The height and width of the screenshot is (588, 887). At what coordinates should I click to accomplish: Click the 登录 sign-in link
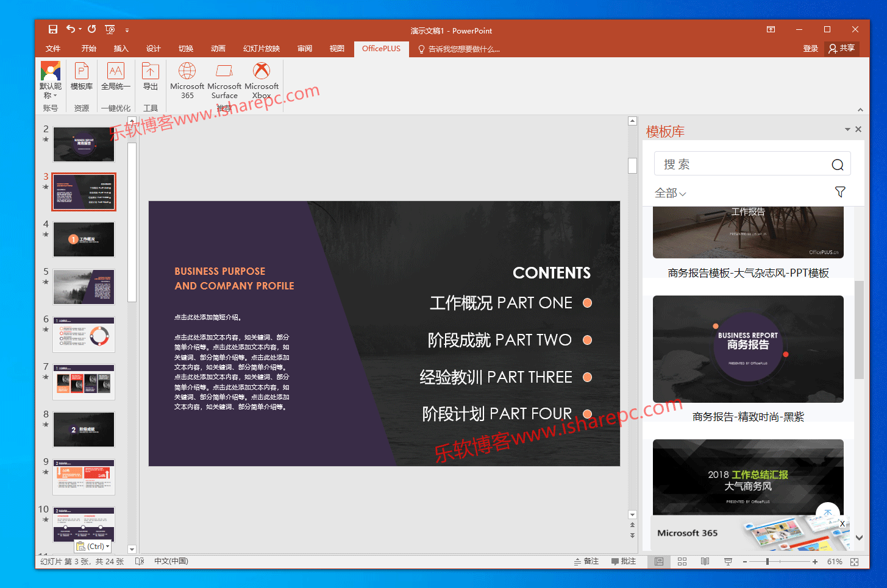coord(810,49)
